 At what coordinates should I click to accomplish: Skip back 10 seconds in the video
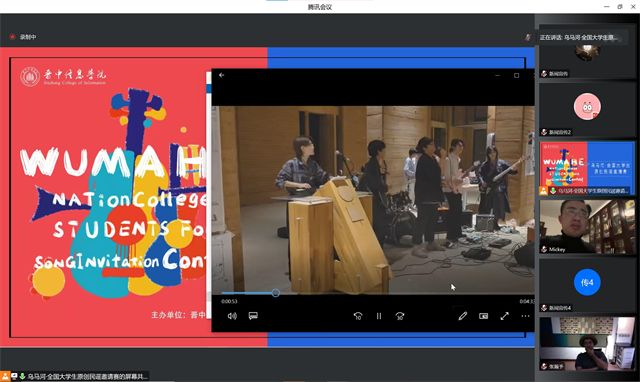coord(358,316)
